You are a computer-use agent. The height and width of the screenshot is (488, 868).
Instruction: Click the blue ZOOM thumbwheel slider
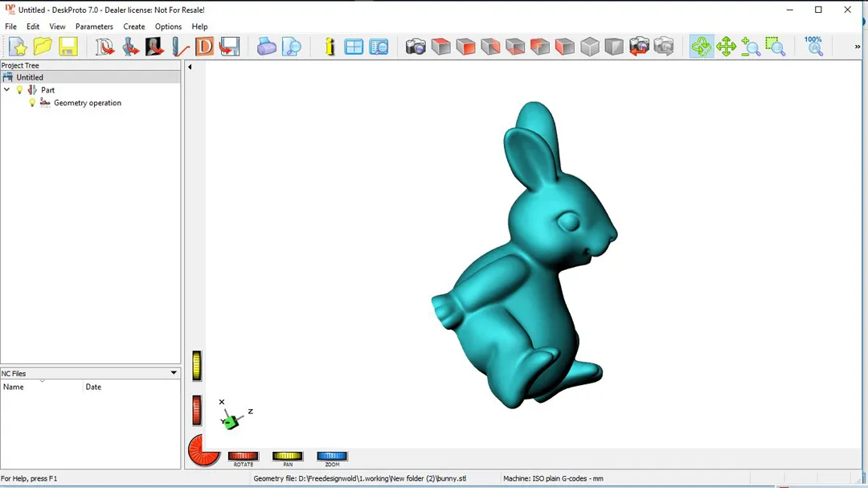coord(332,456)
